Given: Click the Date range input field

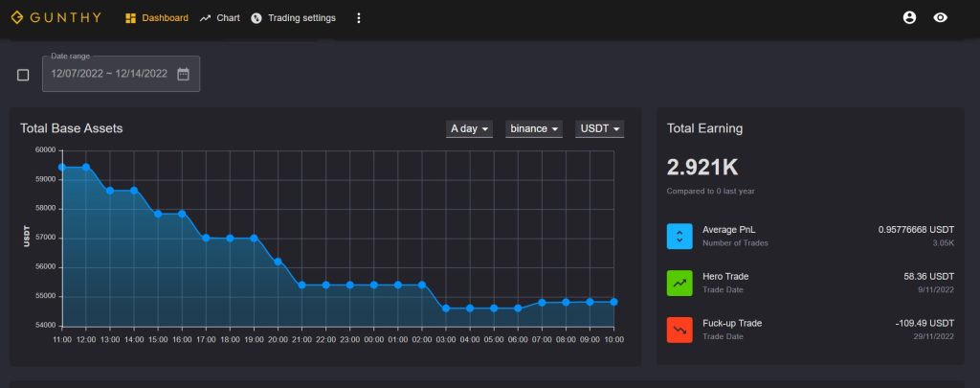Looking at the screenshot, I should [122, 74].
